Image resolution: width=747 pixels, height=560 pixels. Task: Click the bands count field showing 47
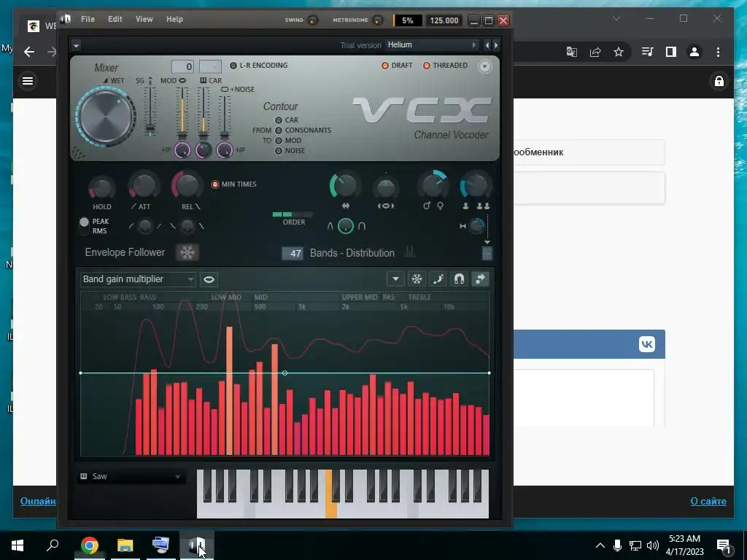[293, 253]
